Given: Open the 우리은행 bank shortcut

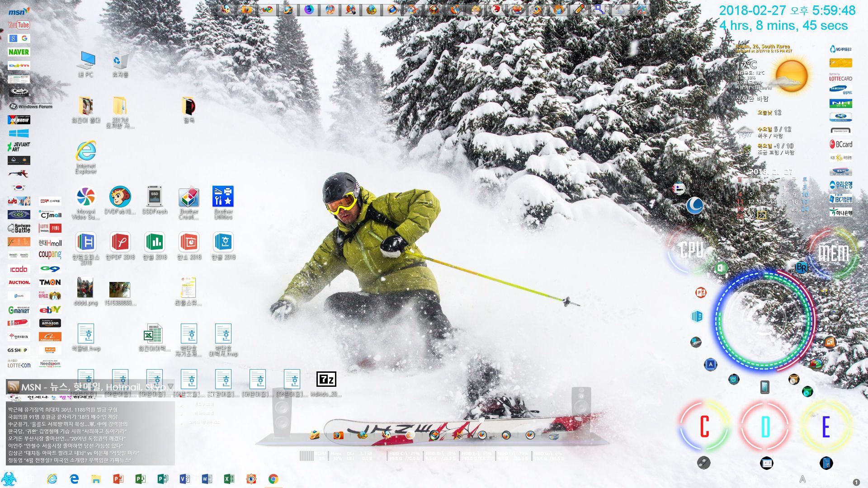Looking at the screenshot, I should click(x=840, y=185).
